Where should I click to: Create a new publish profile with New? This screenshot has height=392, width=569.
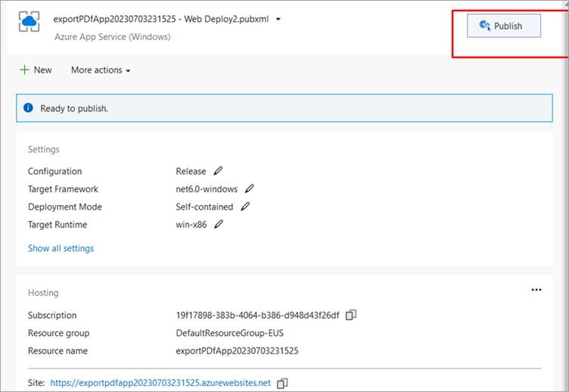[x=36, y=70]
